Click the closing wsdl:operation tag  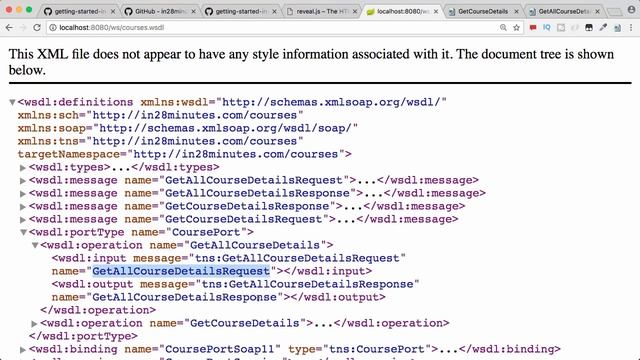coord(98,310)
